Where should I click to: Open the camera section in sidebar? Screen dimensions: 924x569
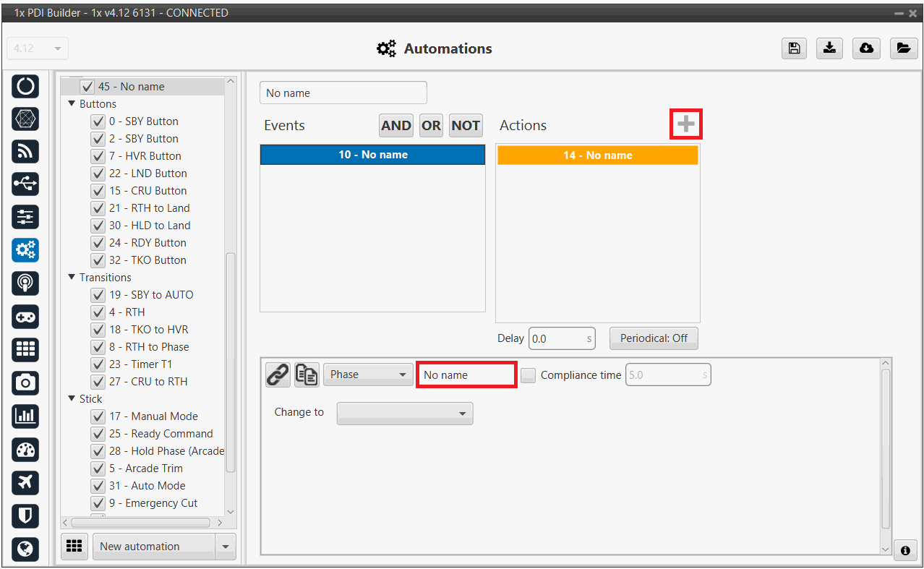pyautogui.click(x=26, y=382)
